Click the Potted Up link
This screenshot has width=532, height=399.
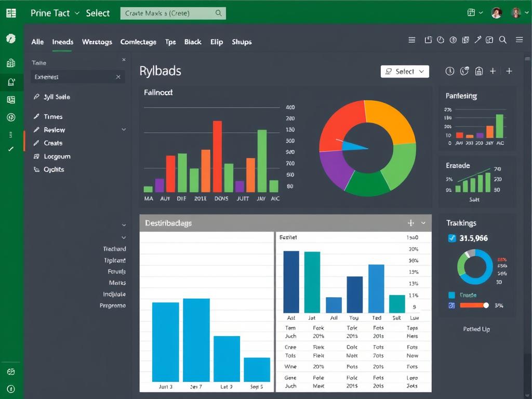[476, 329]
